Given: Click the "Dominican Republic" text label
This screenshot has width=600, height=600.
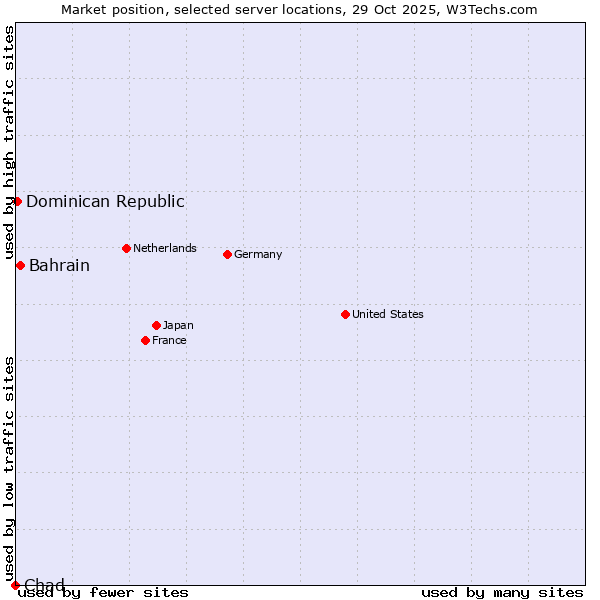Looking at the screenshot, I should 105,201.
